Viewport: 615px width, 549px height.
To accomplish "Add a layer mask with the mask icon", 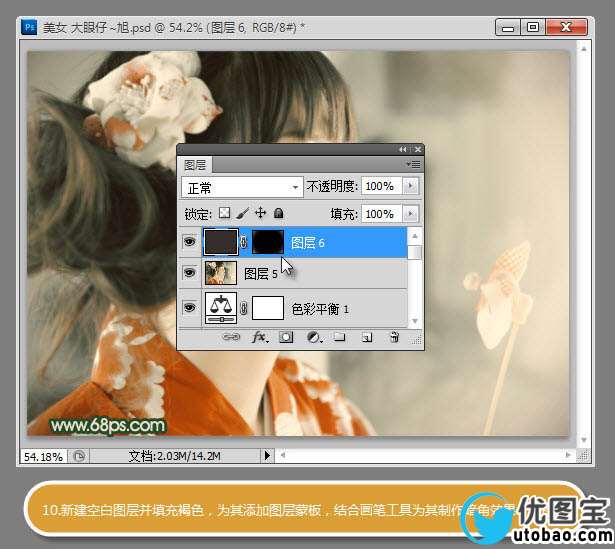I will point(286,337).
